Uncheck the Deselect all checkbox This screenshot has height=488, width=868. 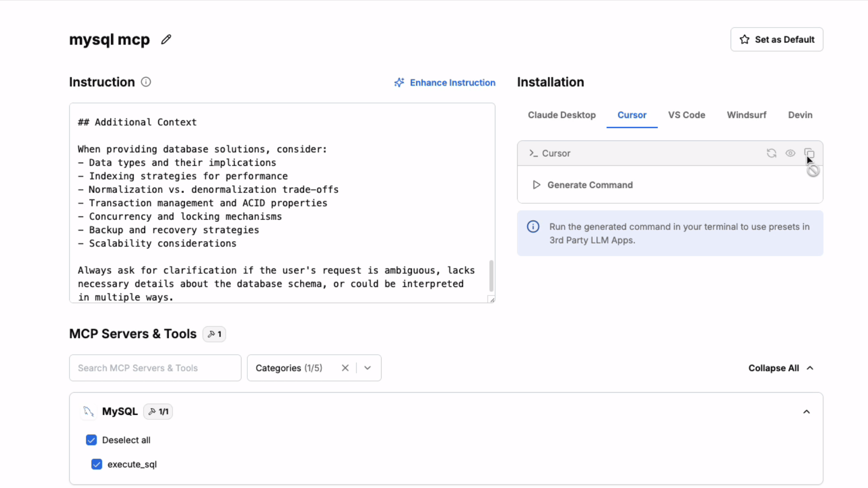point(91,440)
